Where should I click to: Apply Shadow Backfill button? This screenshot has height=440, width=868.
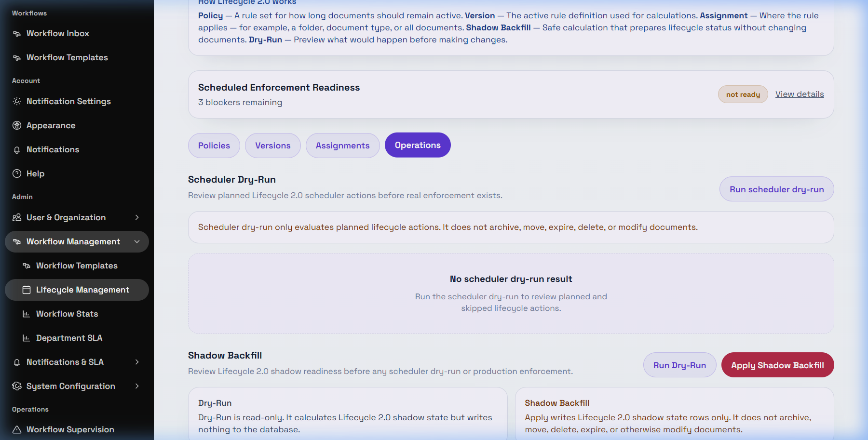tap(778, 365)
